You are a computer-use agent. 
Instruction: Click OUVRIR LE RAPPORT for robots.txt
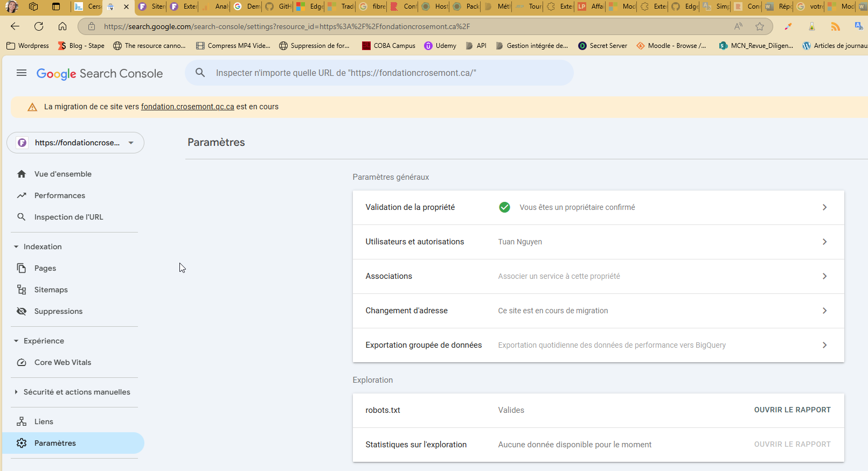pyautogui.click(x=792, y=410)
